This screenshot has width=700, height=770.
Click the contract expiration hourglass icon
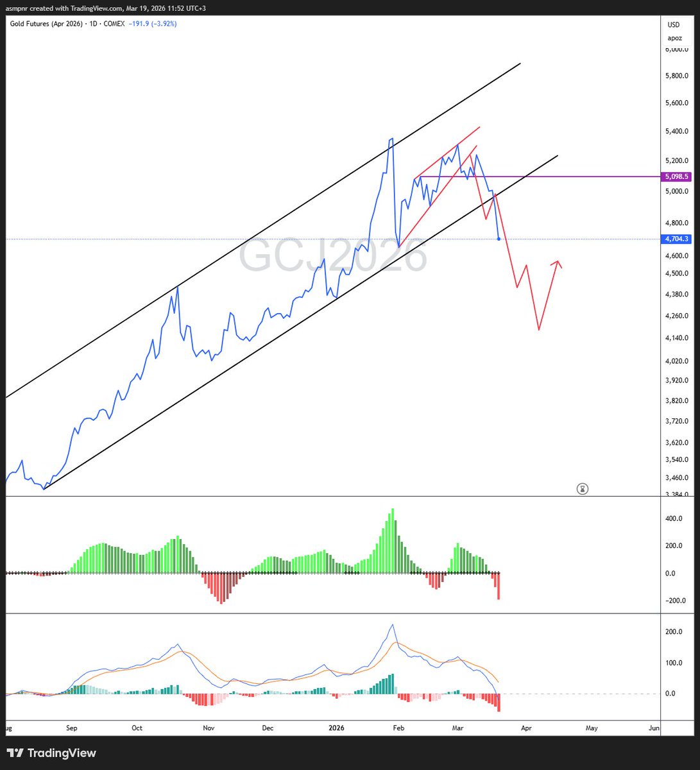pyautogui.click(x=583, y=489)
